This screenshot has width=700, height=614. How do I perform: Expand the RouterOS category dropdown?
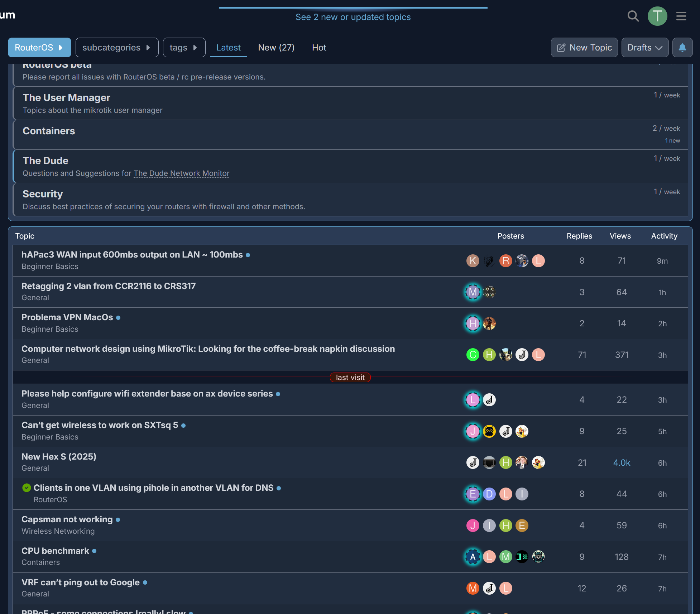39,48
